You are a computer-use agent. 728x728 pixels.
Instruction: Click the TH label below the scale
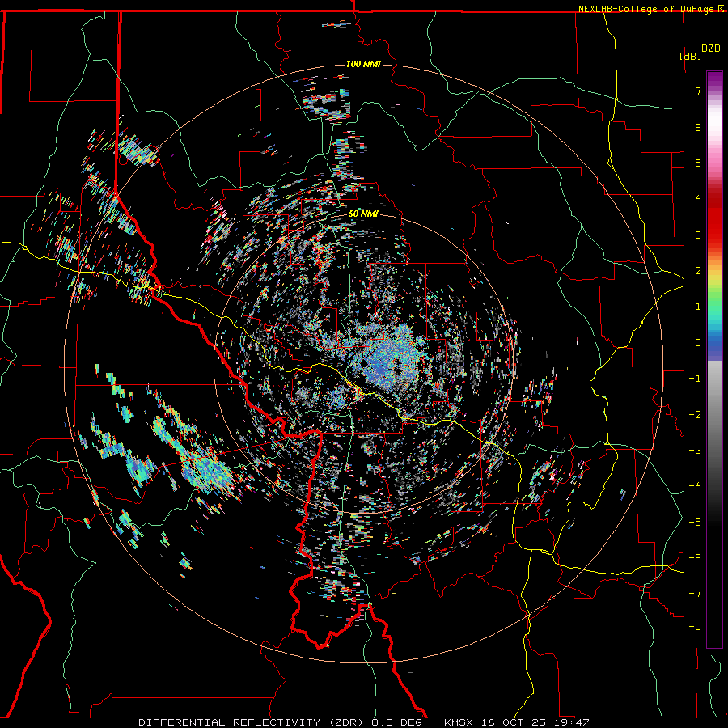[x=695, y=630]
